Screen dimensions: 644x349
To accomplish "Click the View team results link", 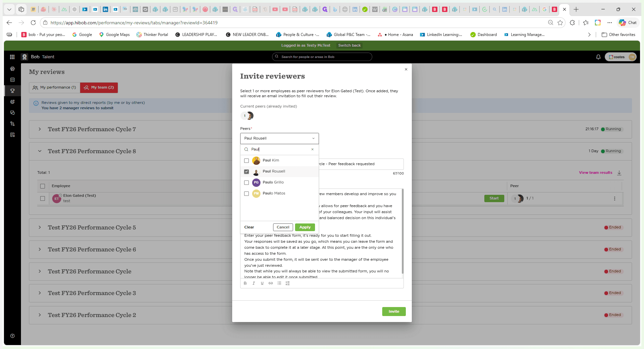I will 595,173.
